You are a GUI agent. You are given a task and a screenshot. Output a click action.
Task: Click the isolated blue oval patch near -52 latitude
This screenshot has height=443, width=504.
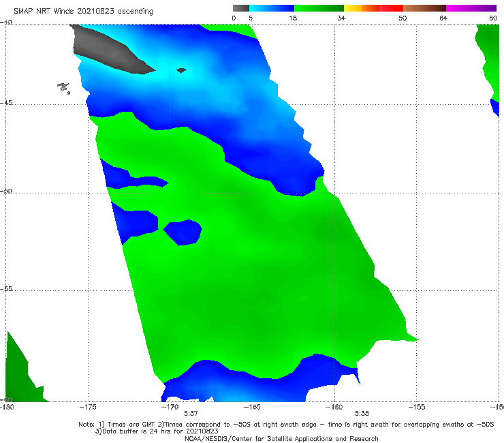pos(183,232)
